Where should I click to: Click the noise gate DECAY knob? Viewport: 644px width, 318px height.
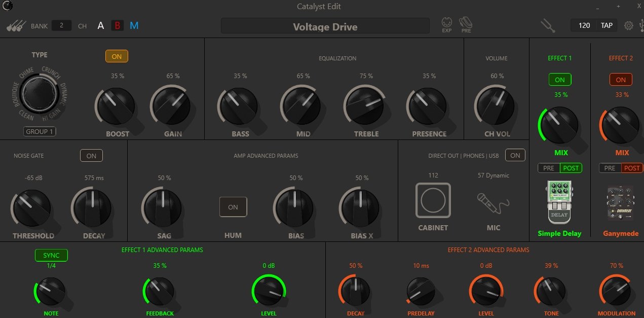pyautogui.click(x=92, y=209)
